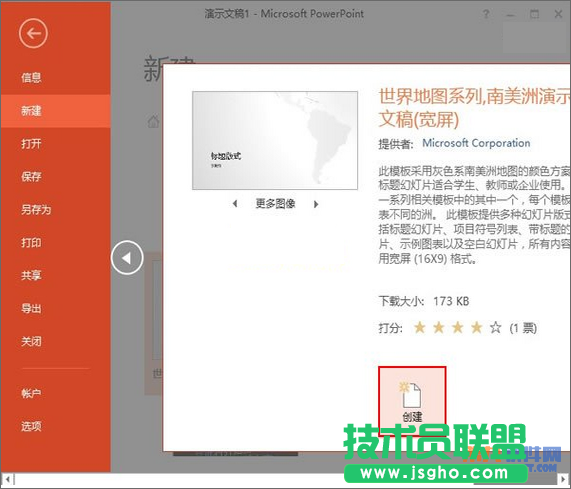Open the 共享 menu item

[x=31, y=275]
